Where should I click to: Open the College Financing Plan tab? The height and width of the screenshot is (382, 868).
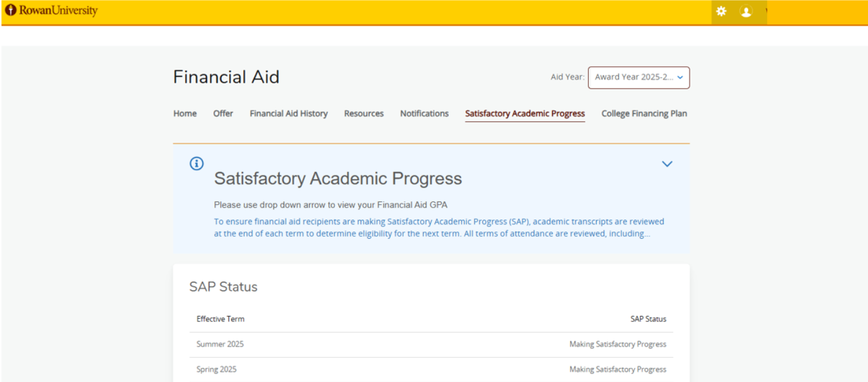(644, 113)
